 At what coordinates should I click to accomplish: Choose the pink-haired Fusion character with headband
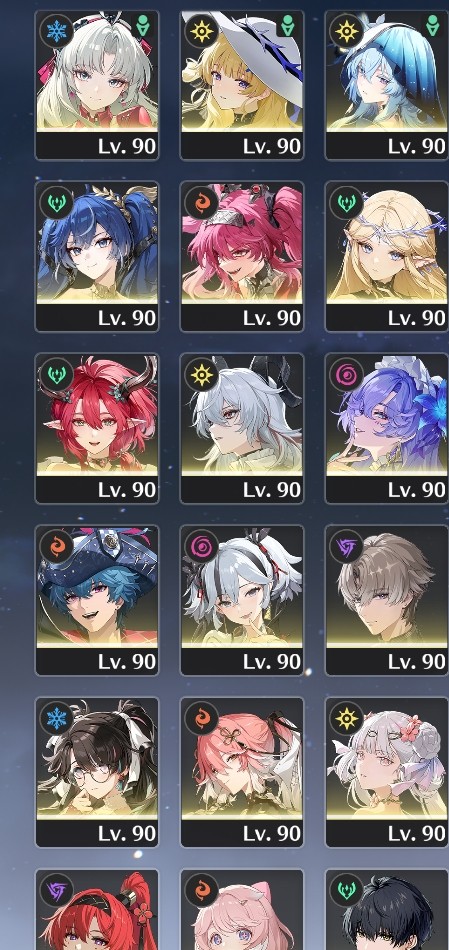coord(242,257)
